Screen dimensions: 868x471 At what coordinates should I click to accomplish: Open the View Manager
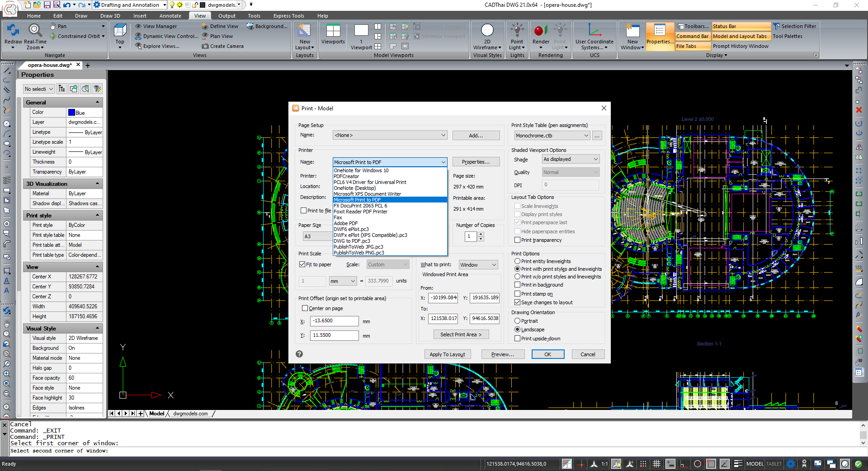coord(156,26)
